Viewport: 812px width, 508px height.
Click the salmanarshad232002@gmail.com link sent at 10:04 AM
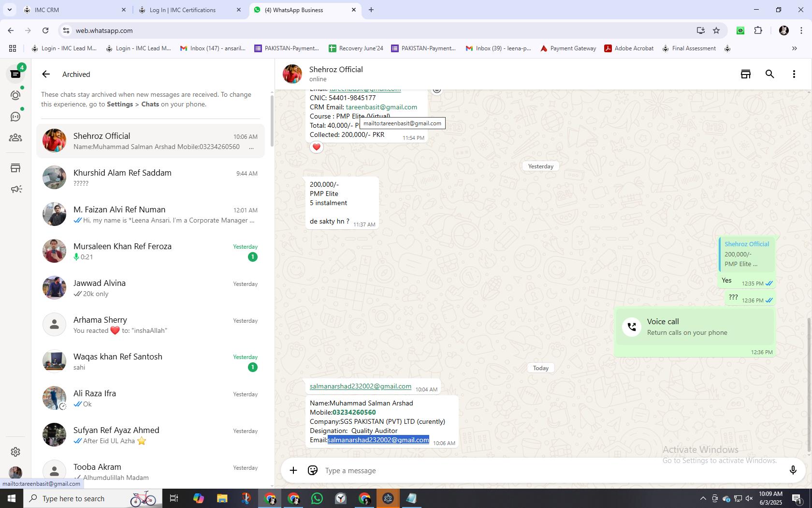click(x=361, y=386)
